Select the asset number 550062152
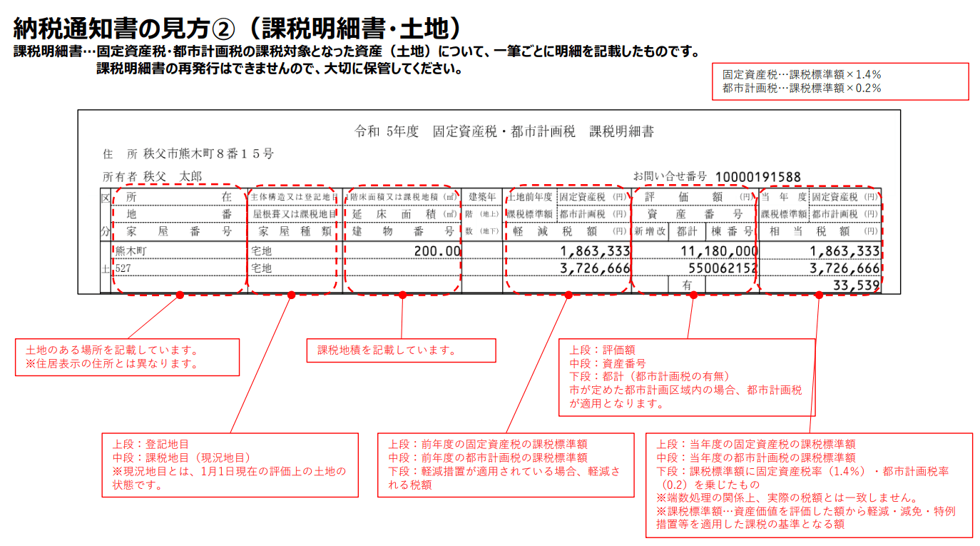Image resolution: width=980 pixels, height=546 pixels. [723, 268]
